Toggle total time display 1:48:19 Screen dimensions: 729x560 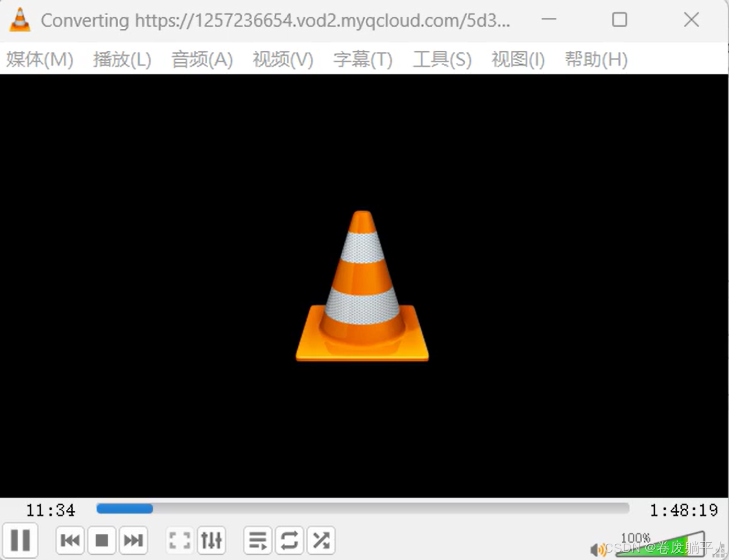(x=683, y=510)
